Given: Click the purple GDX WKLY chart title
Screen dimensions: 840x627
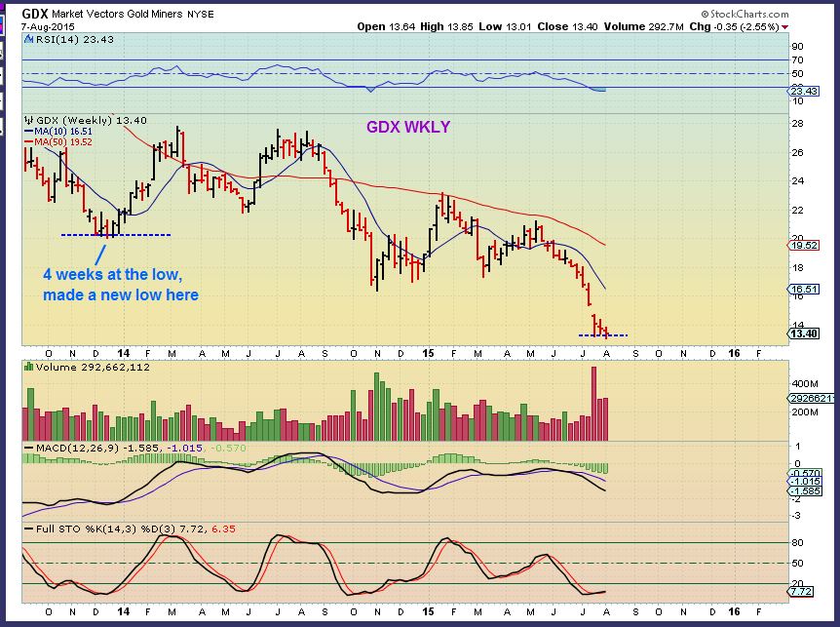Looking at the screenshot, I should 408,127.
